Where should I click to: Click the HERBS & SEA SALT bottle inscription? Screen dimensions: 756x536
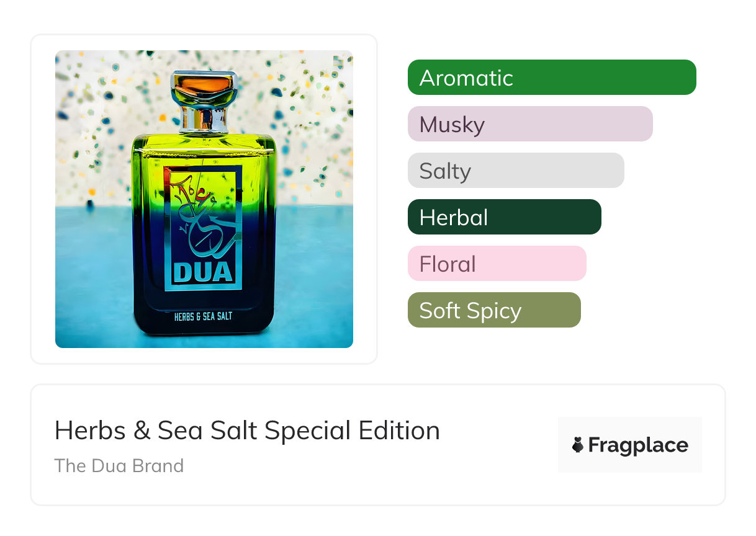point(203,316)
